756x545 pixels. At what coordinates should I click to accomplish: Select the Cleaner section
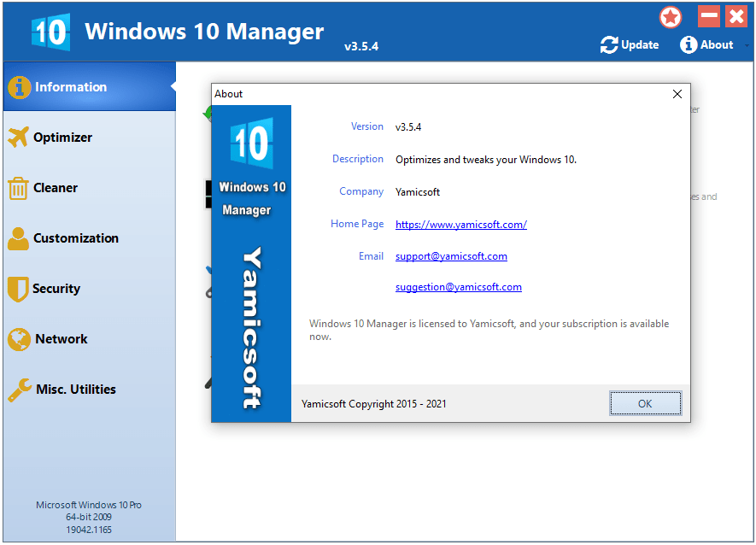point(90,188)
